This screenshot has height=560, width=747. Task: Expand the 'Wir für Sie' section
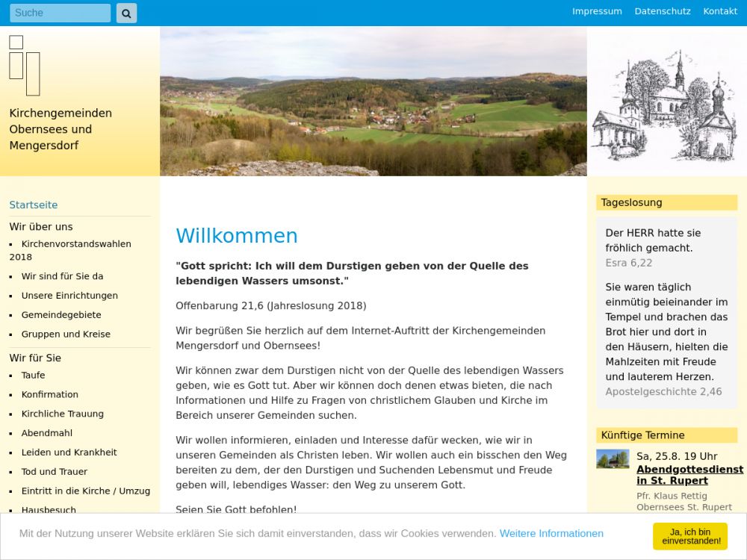(x=35, y=358)
